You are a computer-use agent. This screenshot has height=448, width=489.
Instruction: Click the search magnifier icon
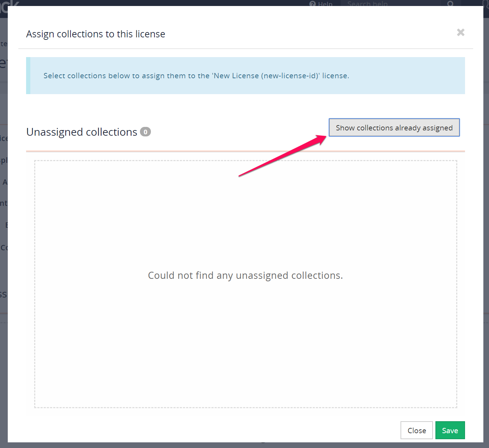(450, 4)
